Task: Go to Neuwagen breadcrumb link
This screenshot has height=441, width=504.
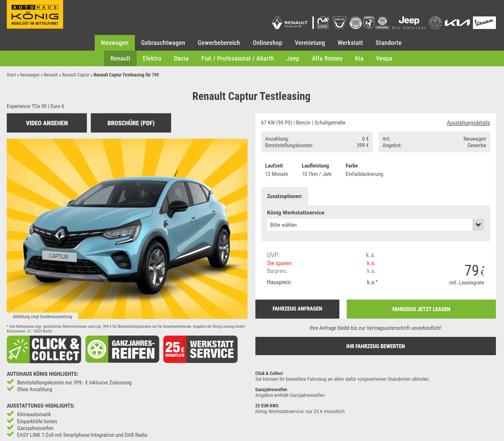Action: pyautogui.click(x=30, y=75)
